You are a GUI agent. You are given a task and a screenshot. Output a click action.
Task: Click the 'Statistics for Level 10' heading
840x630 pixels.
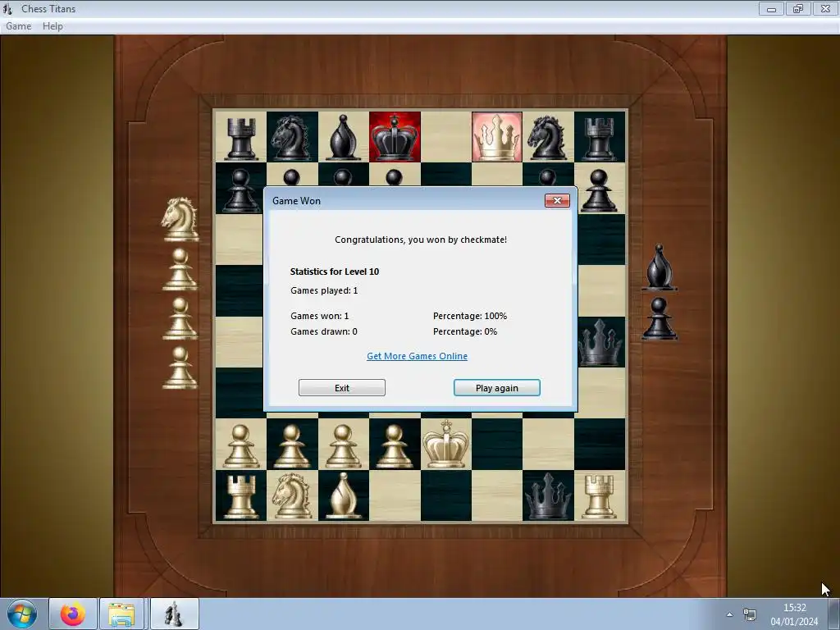pyautogui.click(x=335, y=272)
